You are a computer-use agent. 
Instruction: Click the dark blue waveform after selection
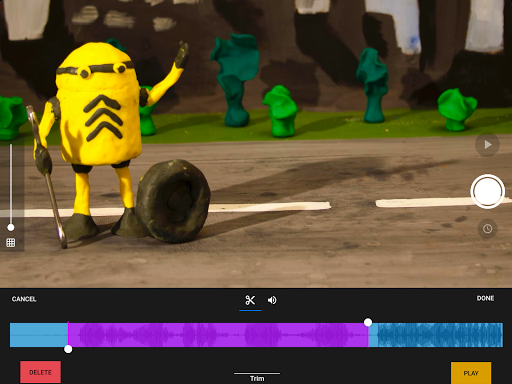tap(440, 335)
